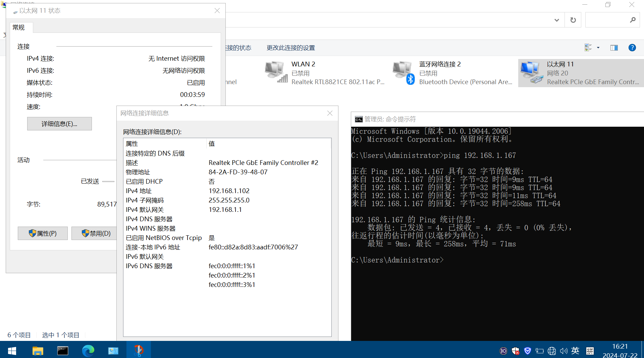The width and height of the screenshot is (644, 358).
Task: Click 更改此连接的设置 in command bar
Action: point(290,48)
